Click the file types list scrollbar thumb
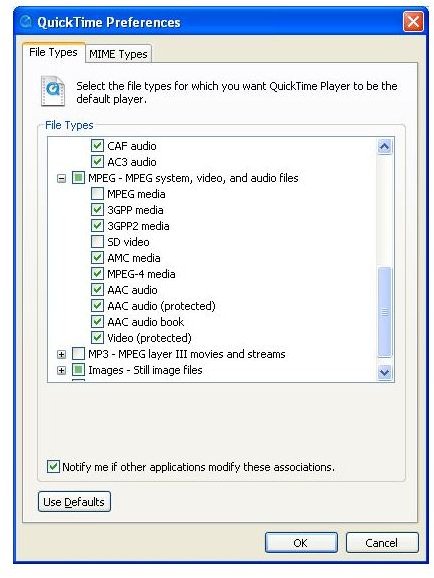The height and width of the screenshot is (578, 434). pos(384,312)
